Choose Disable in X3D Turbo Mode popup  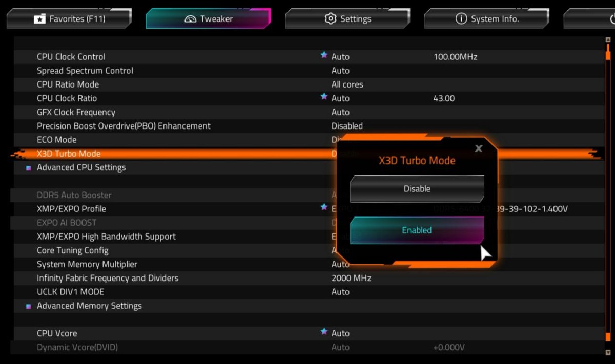[417, 189]
